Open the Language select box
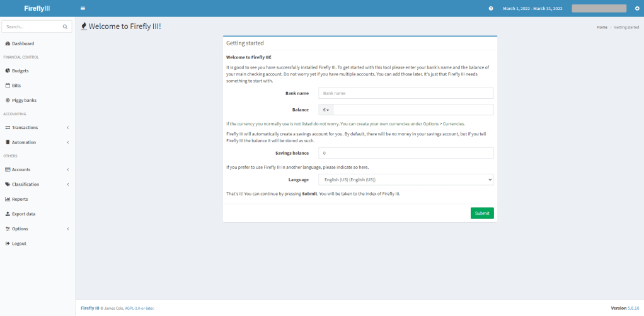The height and width of the screenshot is (316, 644). tap(406, 179)
